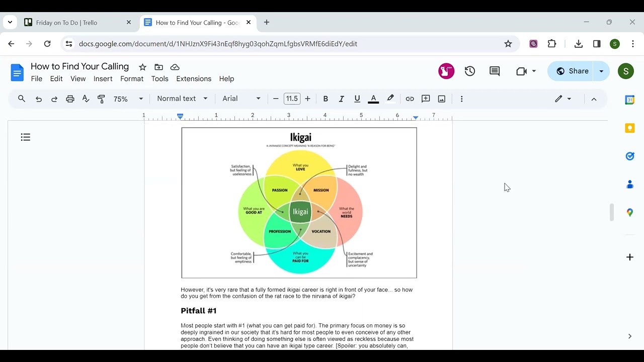
Task: Open the Tools menu
Action: tap(159, 78)
